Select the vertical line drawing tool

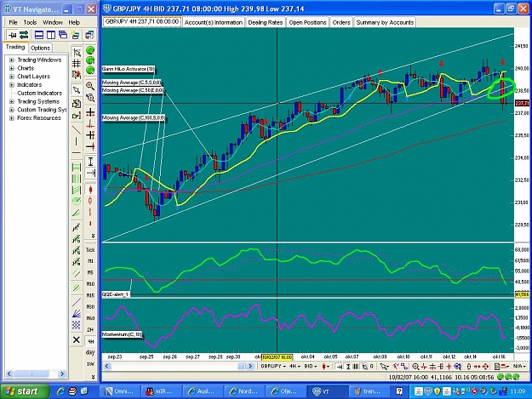point(77,141)
